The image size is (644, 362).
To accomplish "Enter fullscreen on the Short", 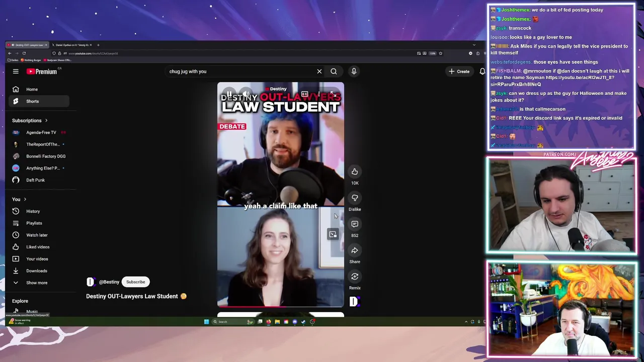I will tap(333, 94).
